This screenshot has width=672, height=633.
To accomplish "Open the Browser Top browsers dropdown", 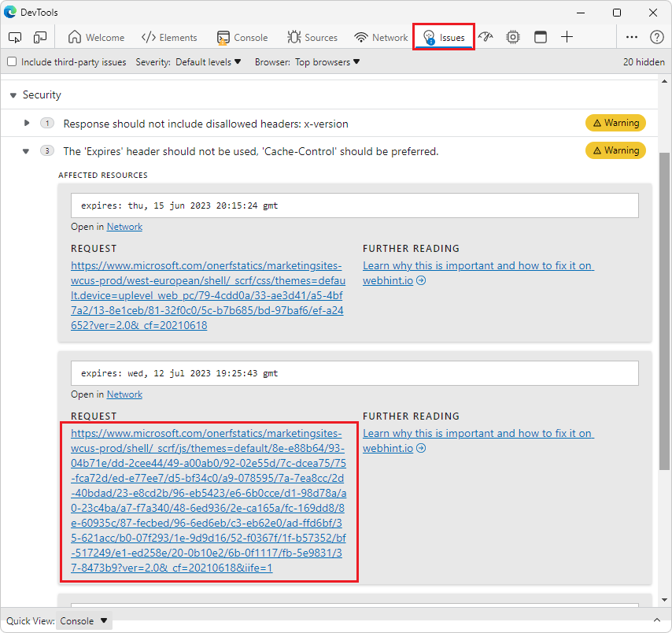I will click(327, 61).
